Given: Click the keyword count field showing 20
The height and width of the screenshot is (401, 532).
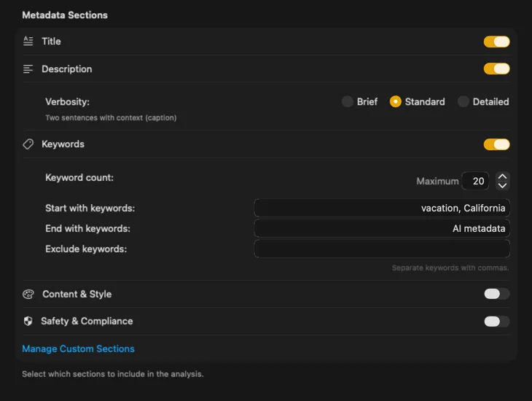Looking at the screenshot, I should 476,181.
